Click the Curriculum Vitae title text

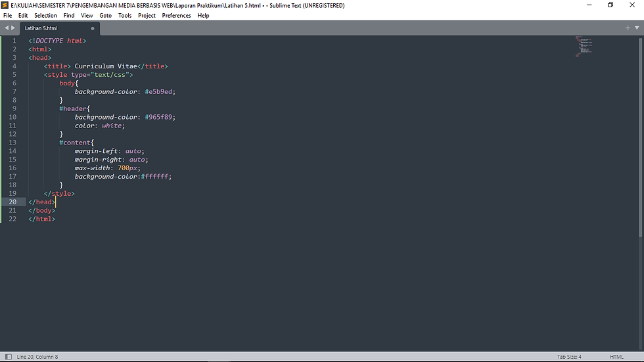point(106,66)
